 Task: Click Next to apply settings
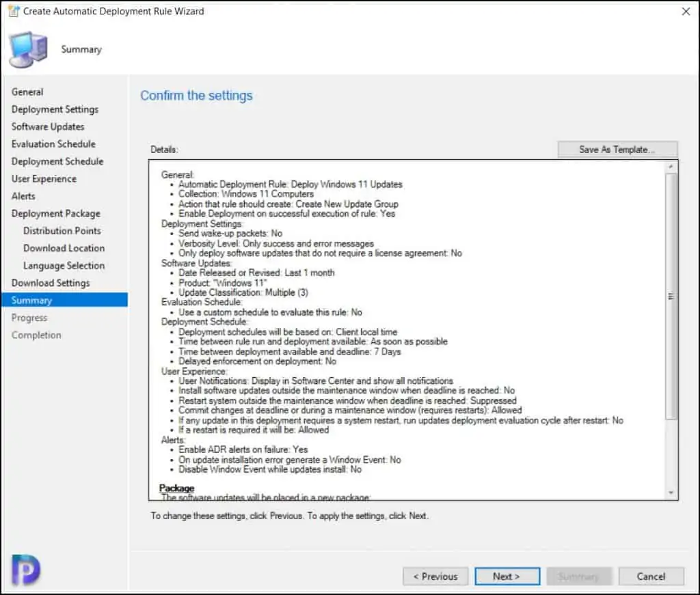(x=507, y=577)
